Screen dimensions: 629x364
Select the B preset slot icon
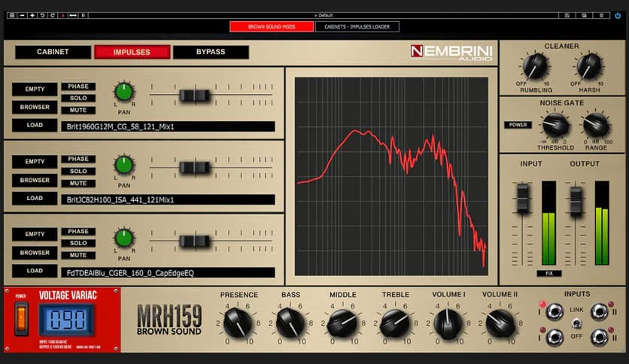tap(84, 15)
